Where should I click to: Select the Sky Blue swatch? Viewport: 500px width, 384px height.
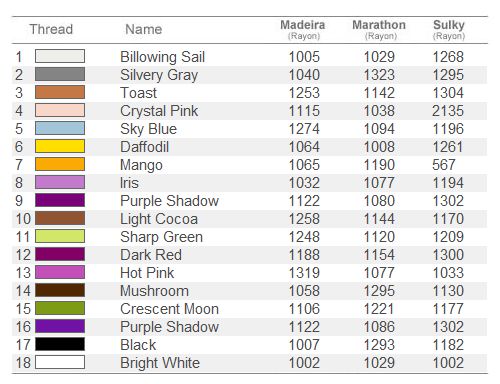click(x=60, y=128)
